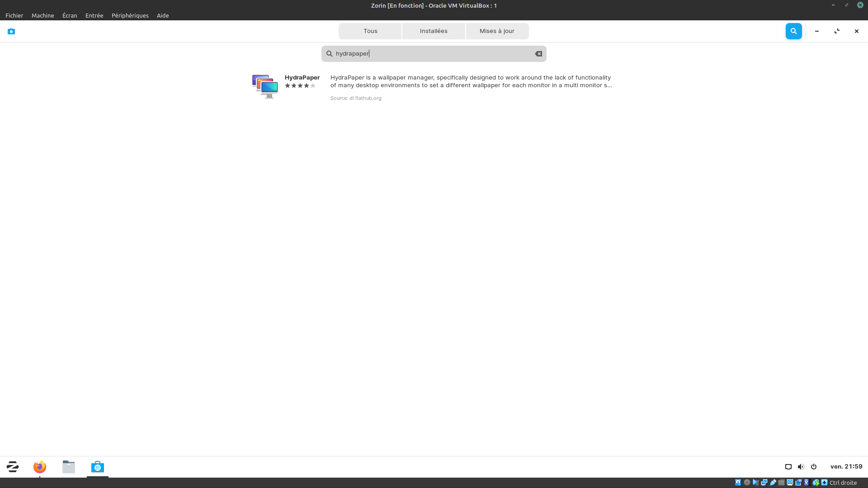
Task: Click the HydraPaper result title
Action: pos(302,78)
